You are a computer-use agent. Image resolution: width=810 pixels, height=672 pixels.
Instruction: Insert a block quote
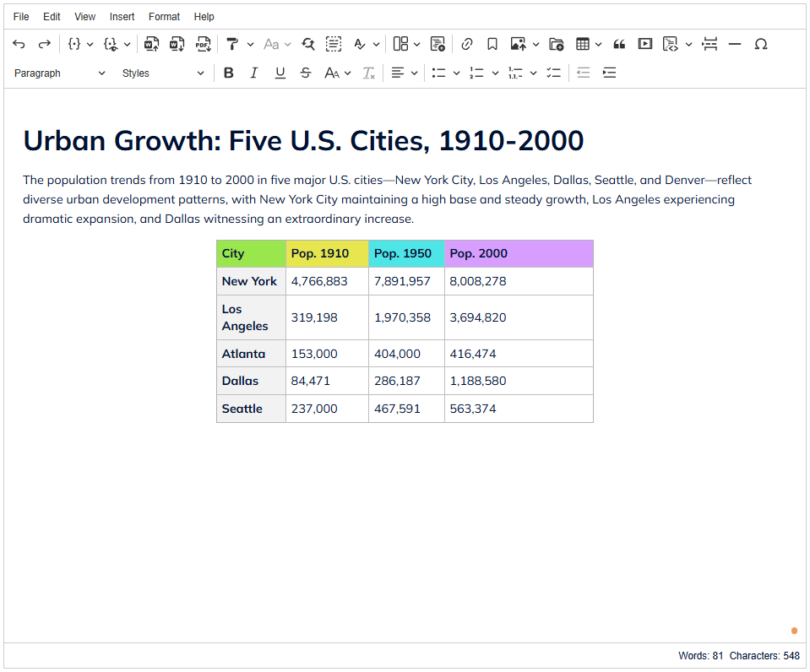click(619, 44)
